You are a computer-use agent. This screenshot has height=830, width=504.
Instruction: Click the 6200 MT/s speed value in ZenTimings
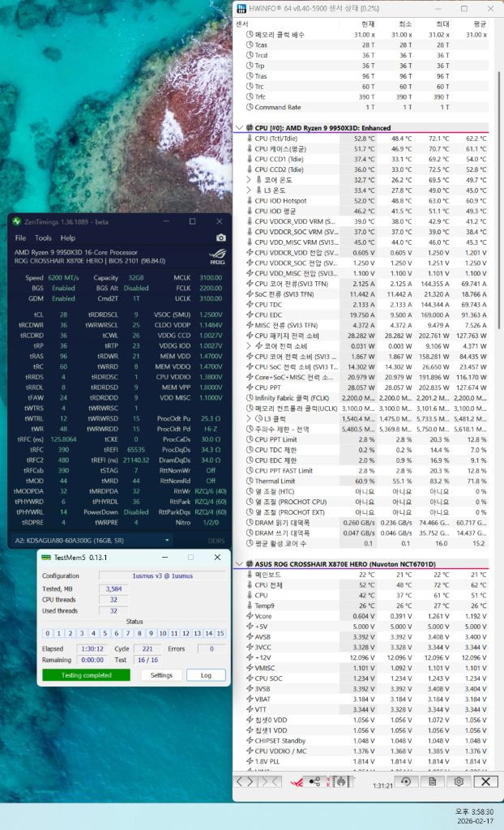(63, 278)
